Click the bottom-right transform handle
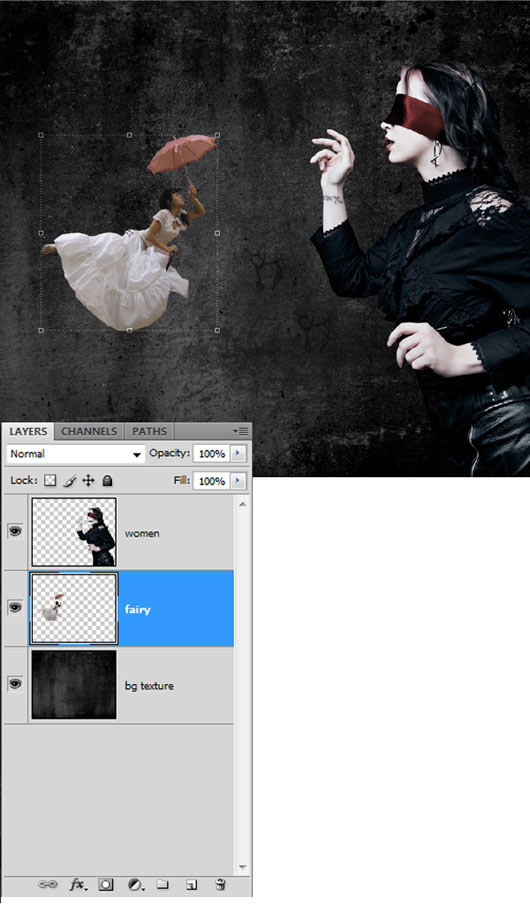530x905 pixels. point(217,331)
